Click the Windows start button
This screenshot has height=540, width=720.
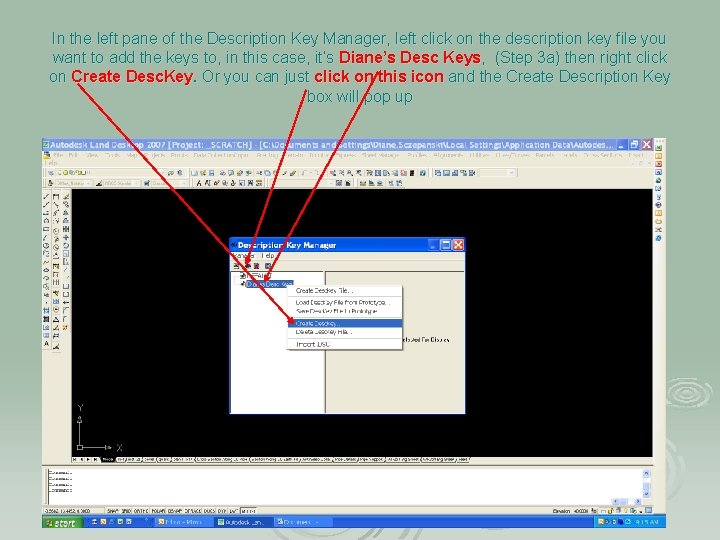(62, 523)
